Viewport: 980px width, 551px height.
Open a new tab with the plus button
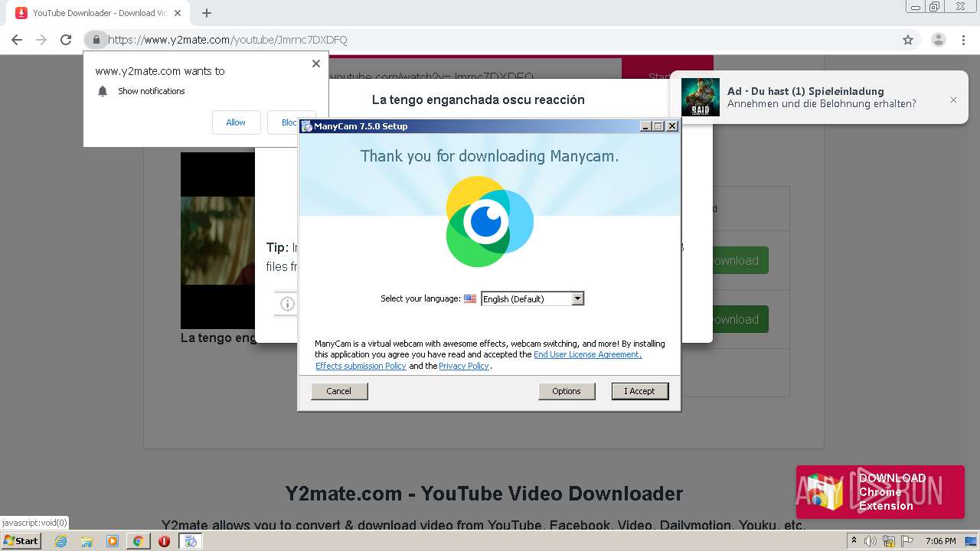207,13
